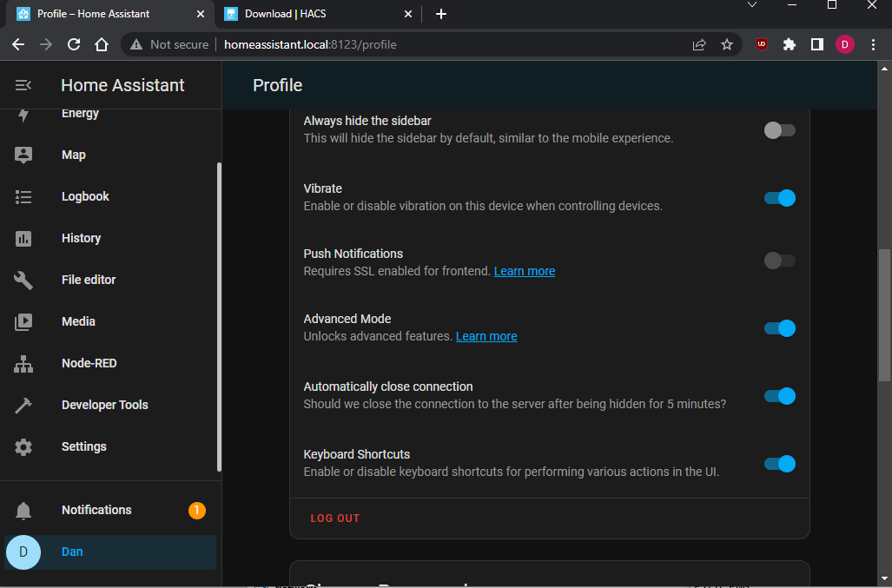Click the Profile page header title
This screenshot has width=892, height=588.
(x=278, y=85)
